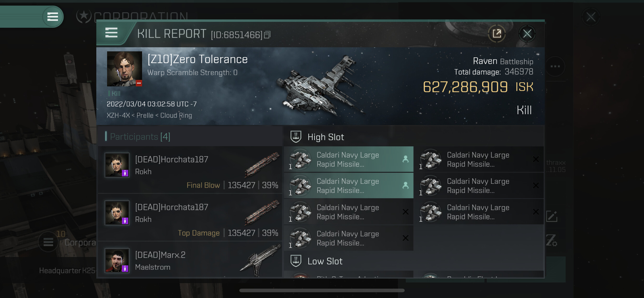Expand the Participants [4] list
This screenshot has height=298, width=644.
tap(140, 137)
